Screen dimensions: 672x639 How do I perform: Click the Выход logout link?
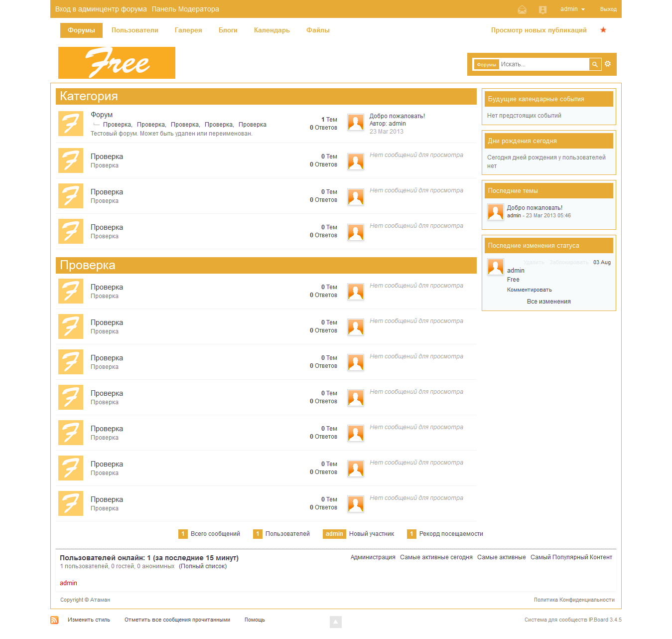coord(608,9)
